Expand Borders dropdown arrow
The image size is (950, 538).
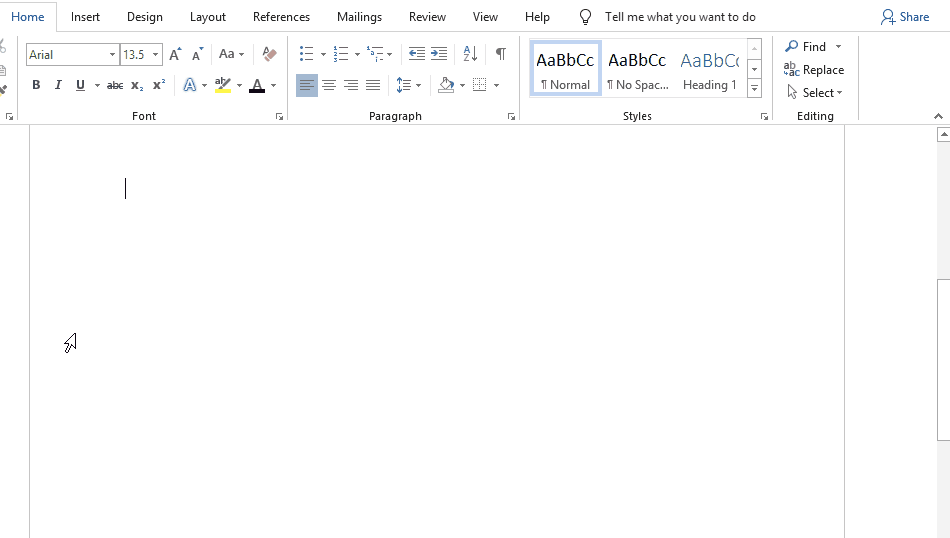tap(496, 85)
